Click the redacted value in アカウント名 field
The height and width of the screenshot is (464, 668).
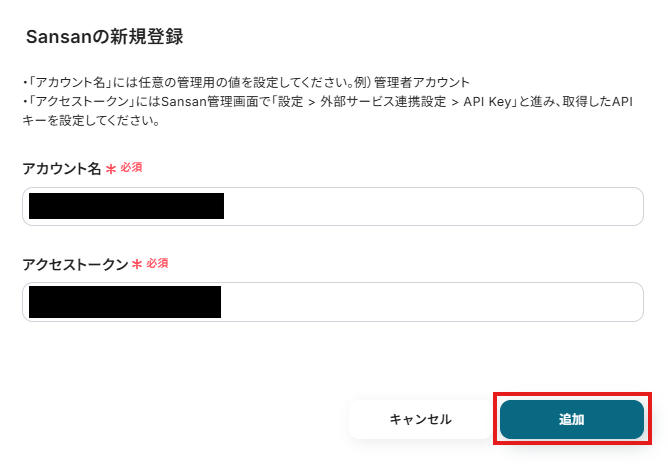127,206
